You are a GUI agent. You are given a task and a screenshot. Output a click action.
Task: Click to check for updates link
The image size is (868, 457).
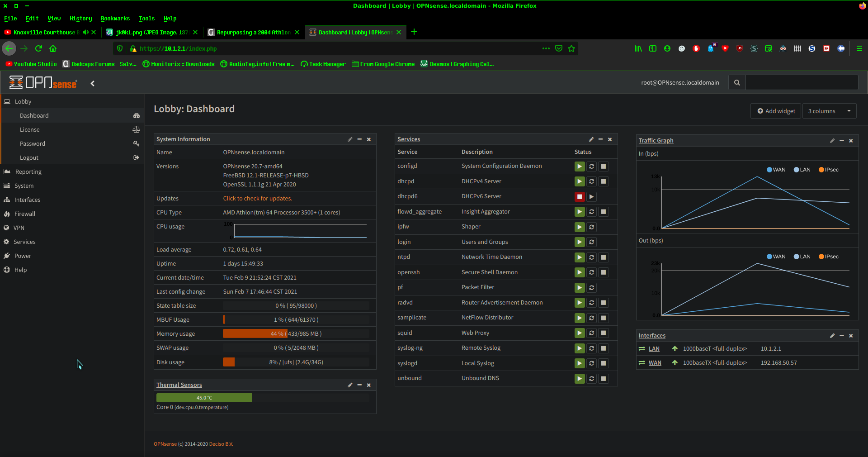coord(257,198)
